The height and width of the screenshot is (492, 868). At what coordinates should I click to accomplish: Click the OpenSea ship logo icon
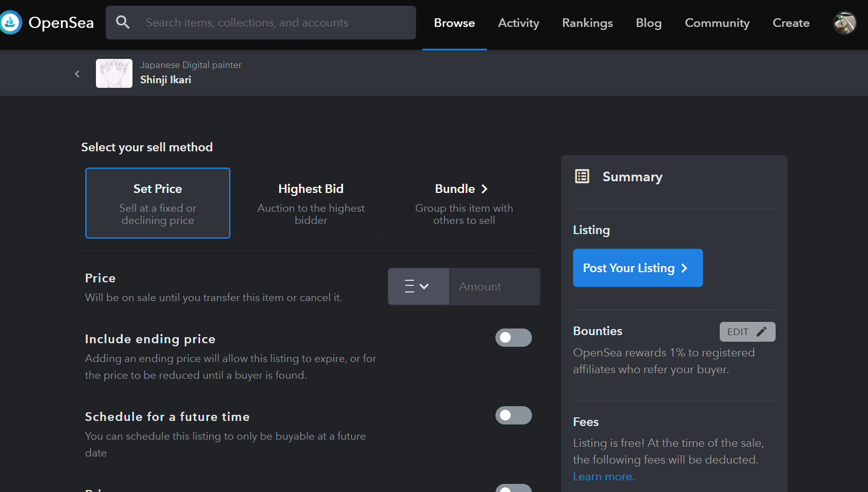tap(10, 22)
